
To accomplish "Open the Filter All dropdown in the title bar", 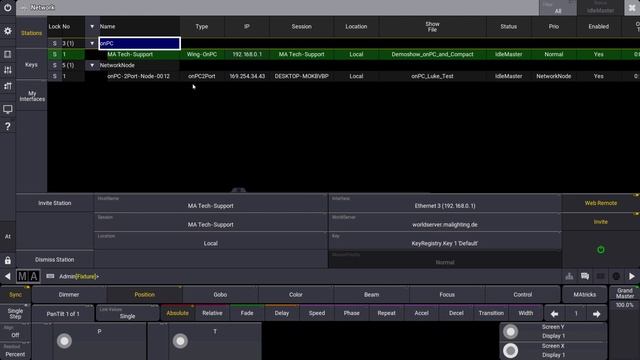I will pos(558,8).
